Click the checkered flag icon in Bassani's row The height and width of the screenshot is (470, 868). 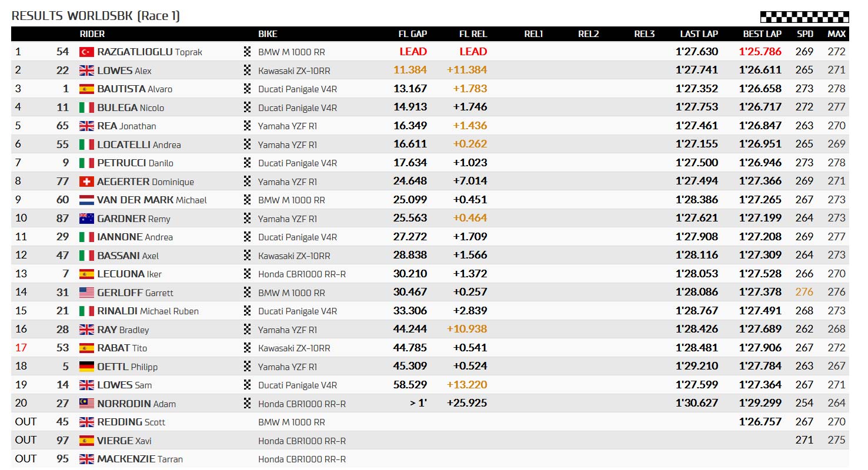point(247,256)
